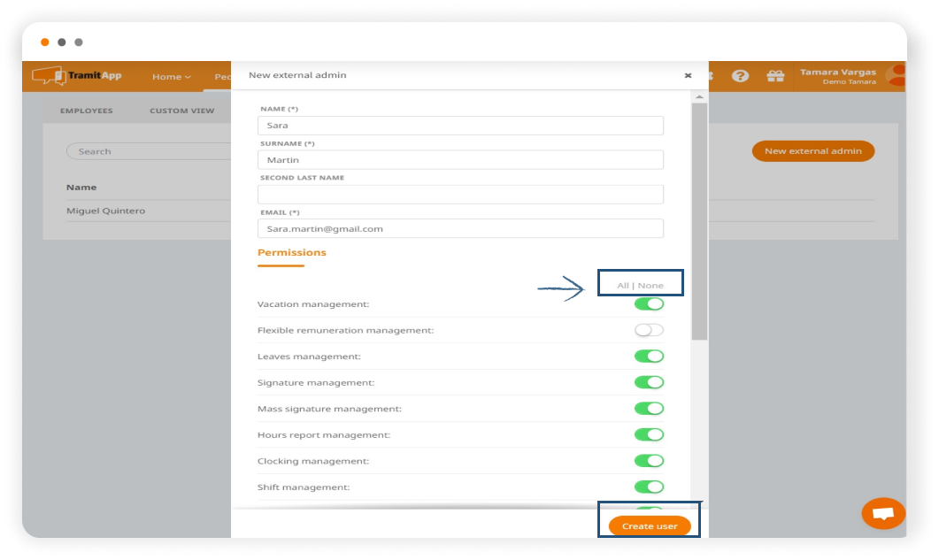Close the New external admin dialog

point(688,75)
